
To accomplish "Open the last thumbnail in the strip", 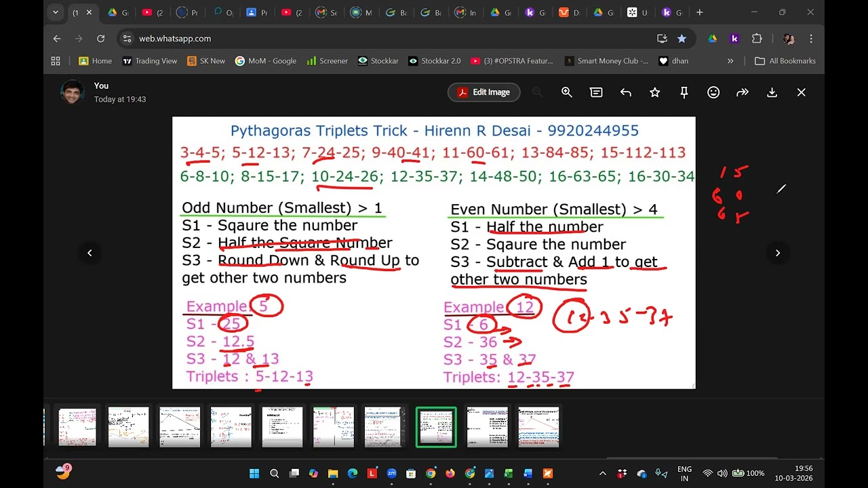I will [x=538, y=427].
